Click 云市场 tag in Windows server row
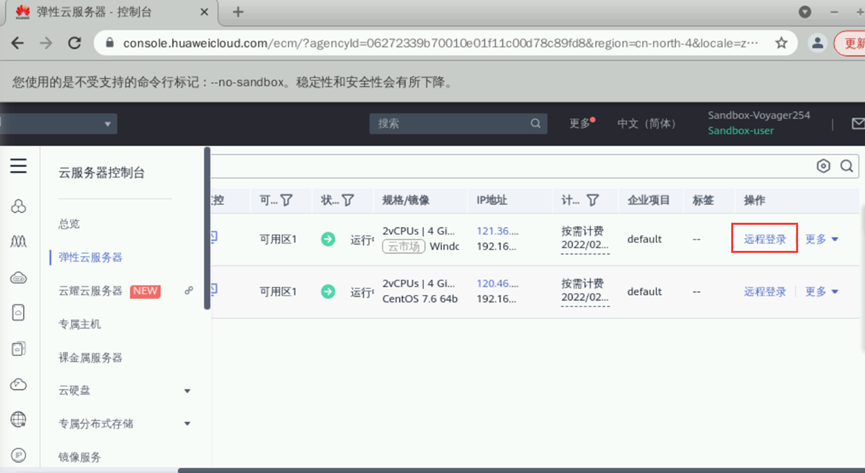Image resolution: width=865 pixels, height=473 pixels. pyautogui.click(x=404, y=246)
